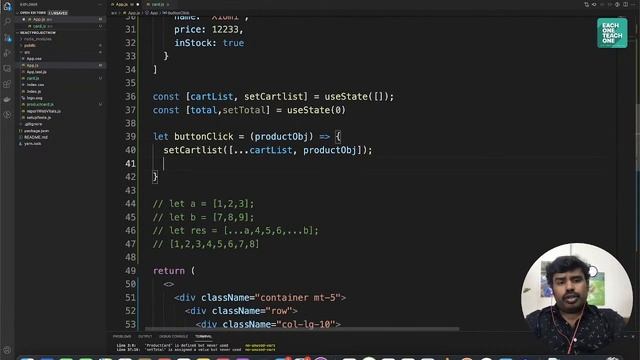Close the card.js editor tab
Viewport: 640px width, 360px height.
click(168, 4)
